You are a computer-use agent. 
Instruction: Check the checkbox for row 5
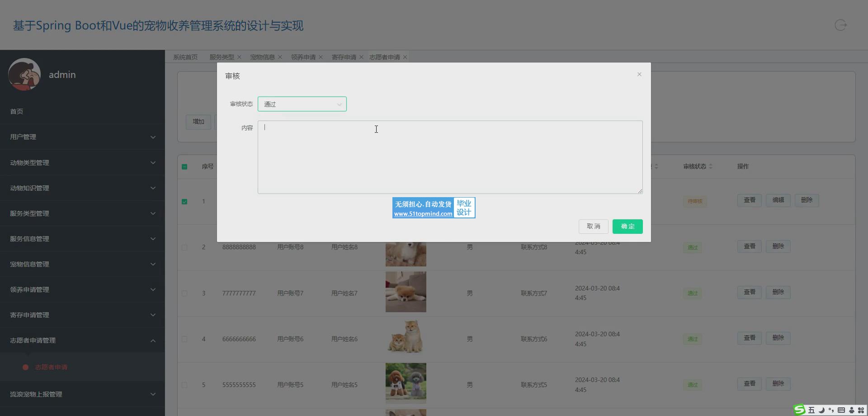point(184,385)
